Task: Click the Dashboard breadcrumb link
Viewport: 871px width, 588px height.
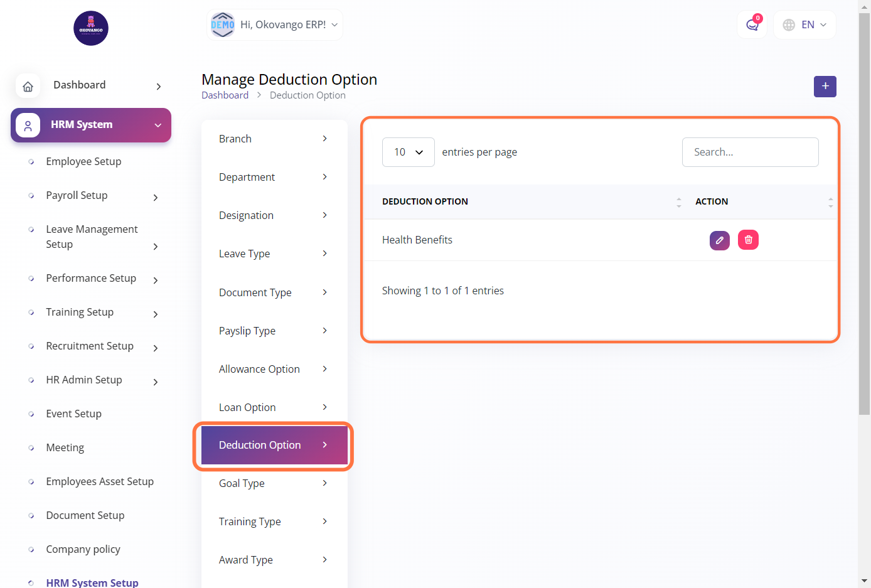Action: click(225, 95)
